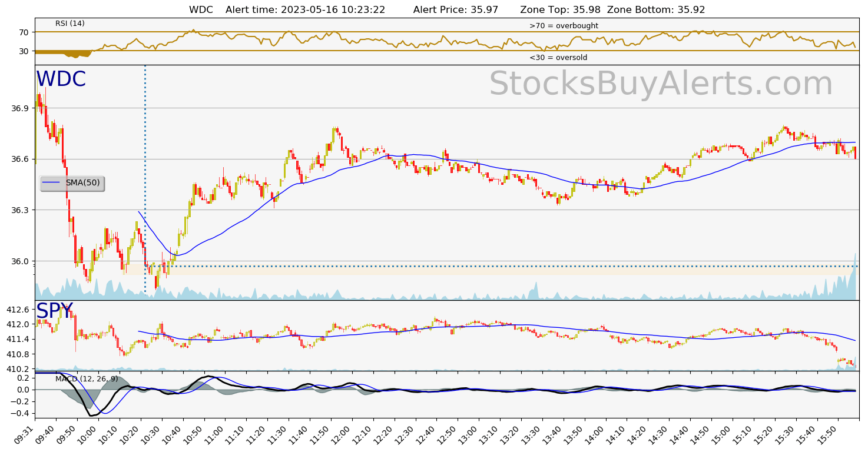Click the Alert Price: 35.97 text in title
Image resolution: width=868 pixels, height=452 pixels.
coord(456,10)
